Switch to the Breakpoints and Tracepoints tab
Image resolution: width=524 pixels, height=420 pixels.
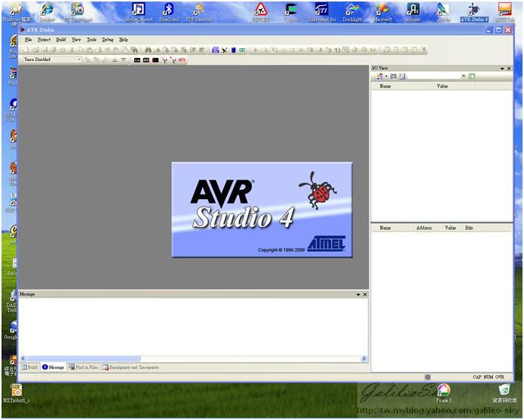tap(131, 367)
